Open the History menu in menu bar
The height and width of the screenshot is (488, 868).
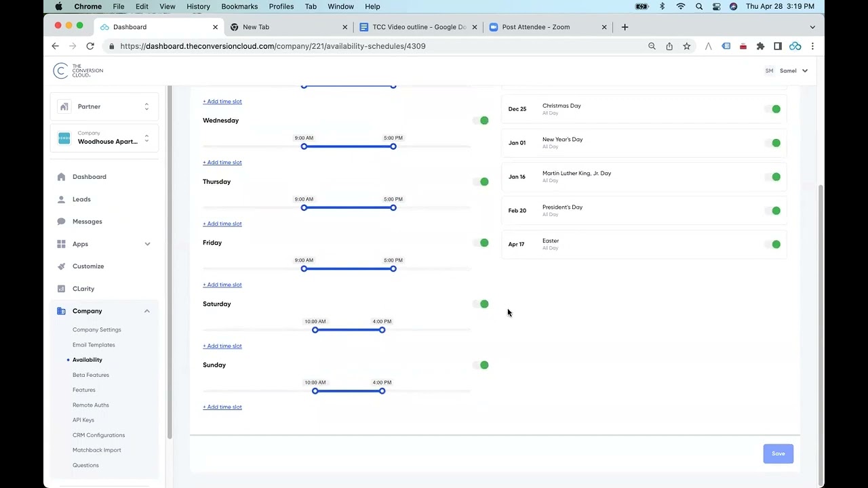(198, 6)
